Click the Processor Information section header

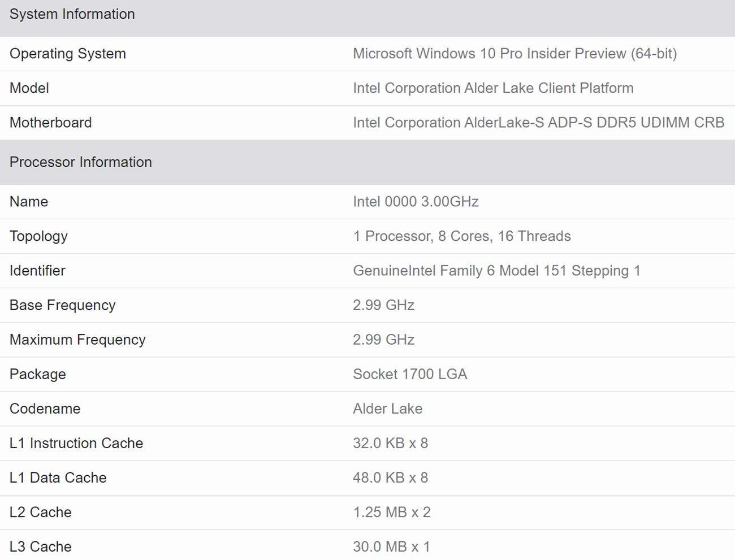(80, 162)
